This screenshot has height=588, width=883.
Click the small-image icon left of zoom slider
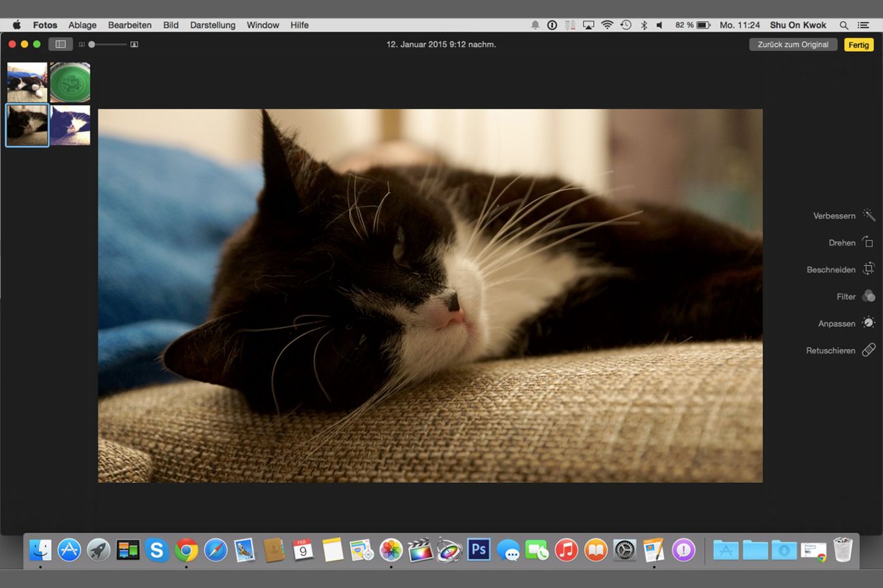82,44
